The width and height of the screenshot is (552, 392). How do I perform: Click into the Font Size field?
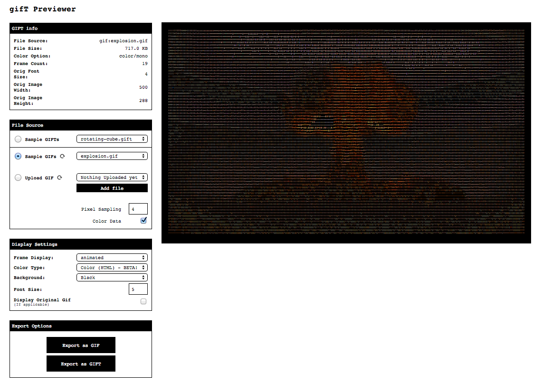coord(138,289)
